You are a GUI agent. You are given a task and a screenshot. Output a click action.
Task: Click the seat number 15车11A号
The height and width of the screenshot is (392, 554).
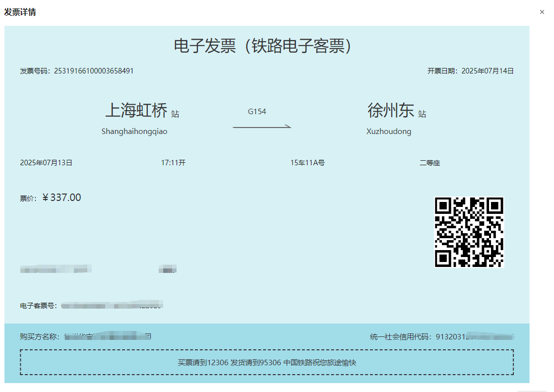click(x=308, y=163)
